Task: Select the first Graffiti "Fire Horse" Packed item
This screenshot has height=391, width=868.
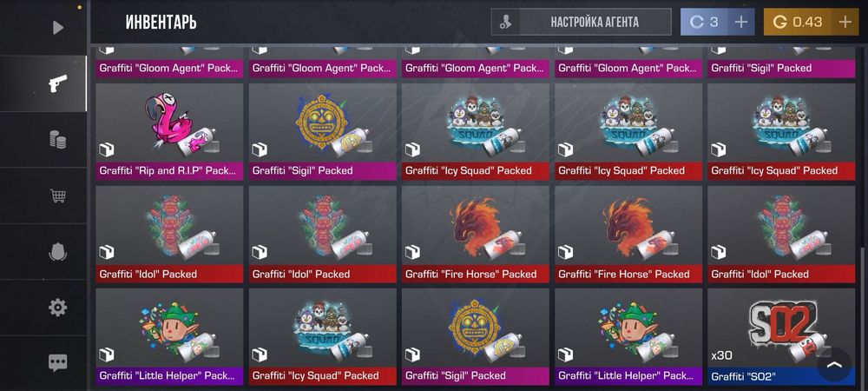Action: pos(476,235)
